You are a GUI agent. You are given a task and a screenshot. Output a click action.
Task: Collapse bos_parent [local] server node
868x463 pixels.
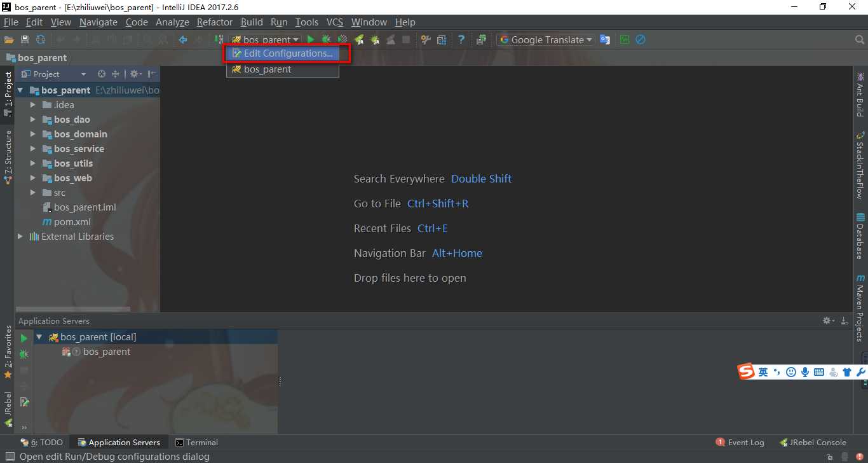[39, 337]
